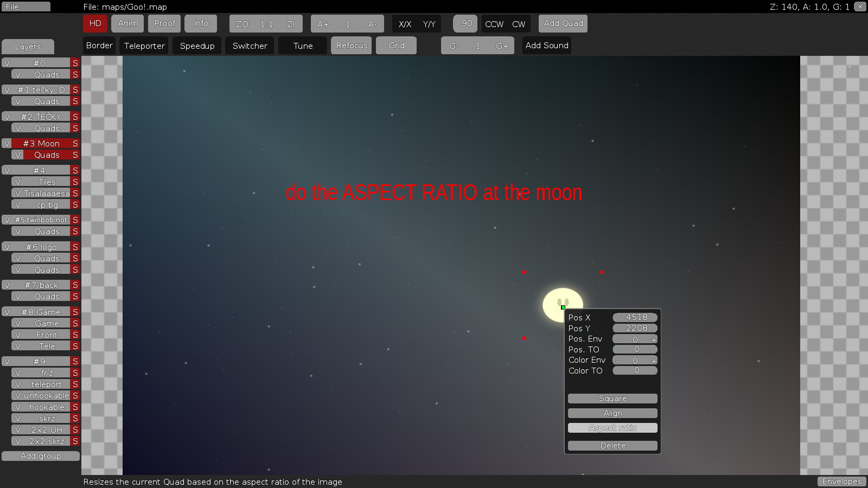Flip the quad horizontally with X/X
Screen dimensions: 868x488
tap(404, 24)
